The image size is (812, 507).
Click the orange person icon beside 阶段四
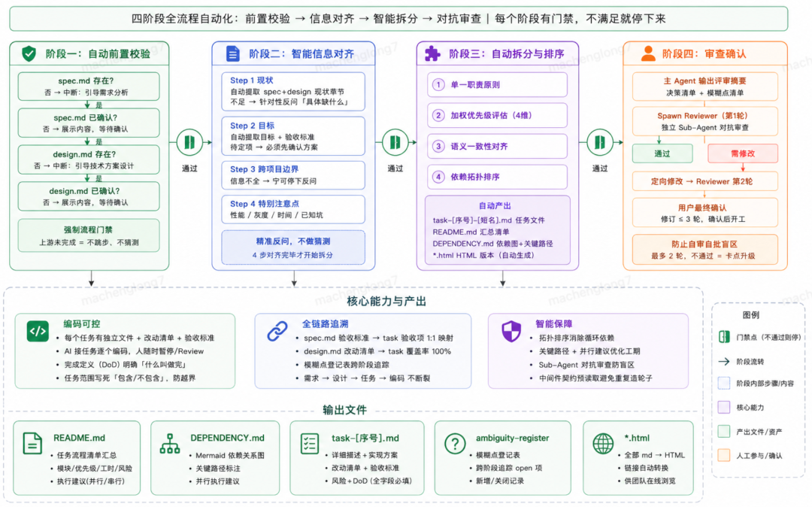(x=648, y=53)
